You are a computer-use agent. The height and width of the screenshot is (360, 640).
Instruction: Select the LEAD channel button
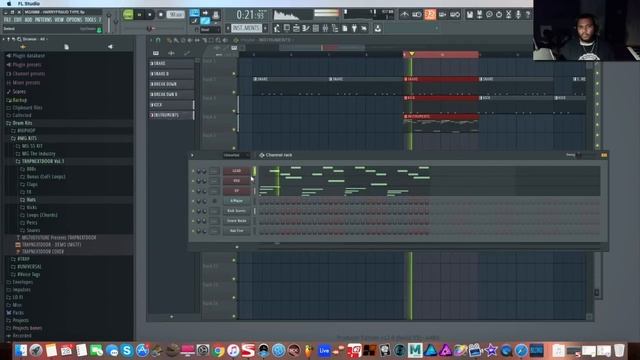[237, 171]
